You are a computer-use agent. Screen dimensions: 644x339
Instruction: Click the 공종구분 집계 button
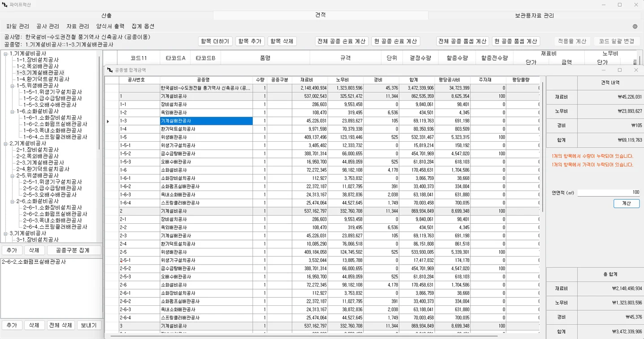coord(74,250)
